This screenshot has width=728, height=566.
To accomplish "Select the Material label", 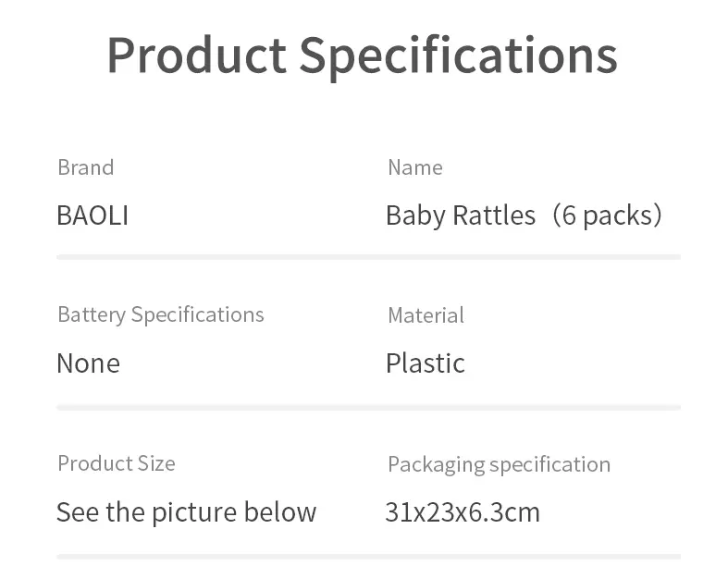I will pos(426,315).
